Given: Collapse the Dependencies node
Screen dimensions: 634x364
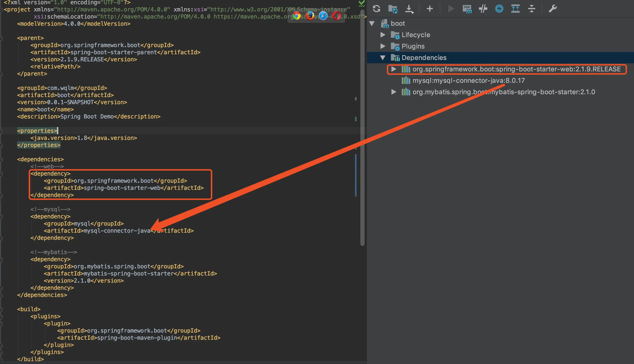Looking at the screenshot, I should [x=382, y=58].
